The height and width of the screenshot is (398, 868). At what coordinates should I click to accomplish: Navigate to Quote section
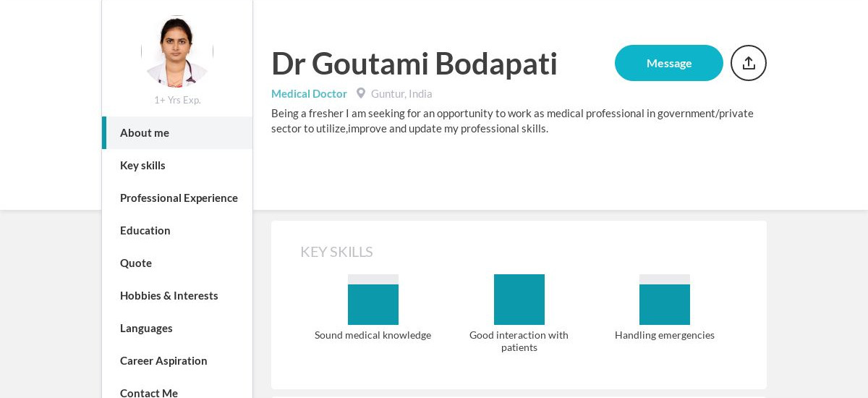pyautogui.click(x=177, y=263)
